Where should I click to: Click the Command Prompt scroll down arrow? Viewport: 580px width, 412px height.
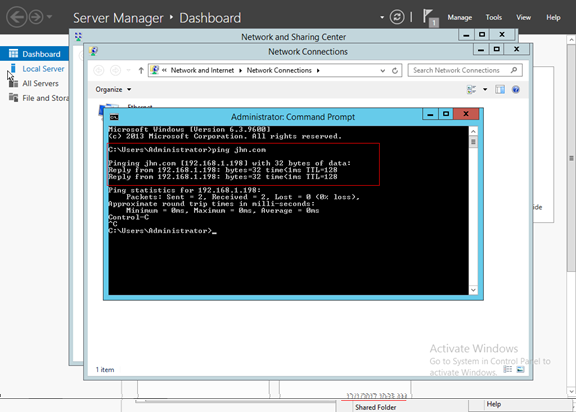(473, 290)
